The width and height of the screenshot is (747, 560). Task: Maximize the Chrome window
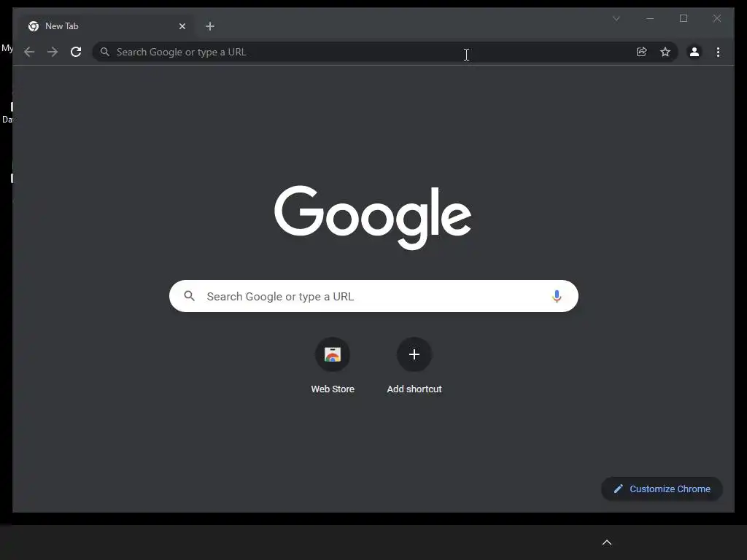click(x=683, y=18)
